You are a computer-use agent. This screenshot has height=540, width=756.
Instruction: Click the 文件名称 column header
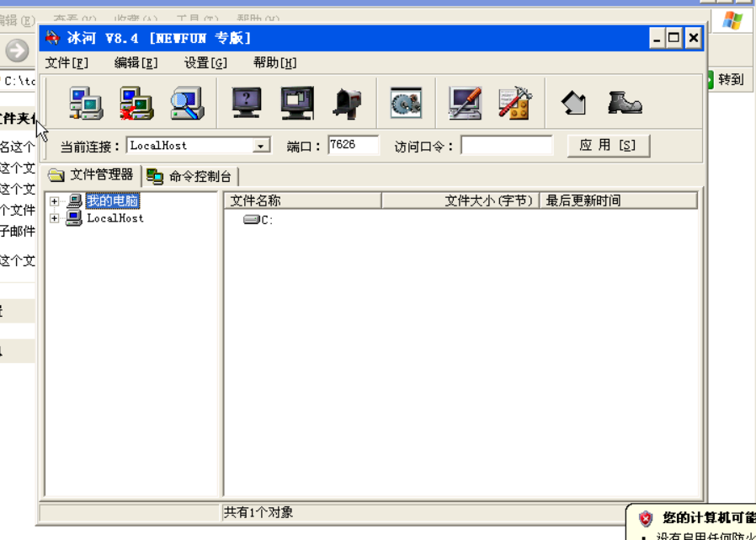click(x=303, y=200)
